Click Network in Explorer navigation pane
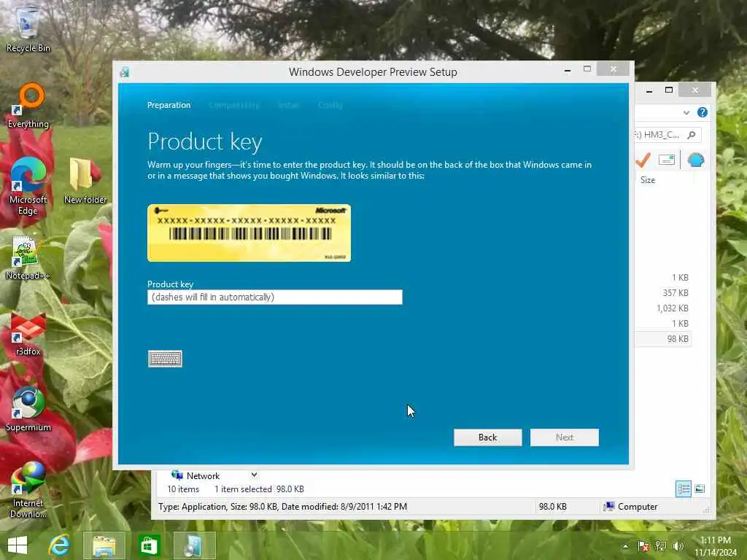 coord(203,475)
